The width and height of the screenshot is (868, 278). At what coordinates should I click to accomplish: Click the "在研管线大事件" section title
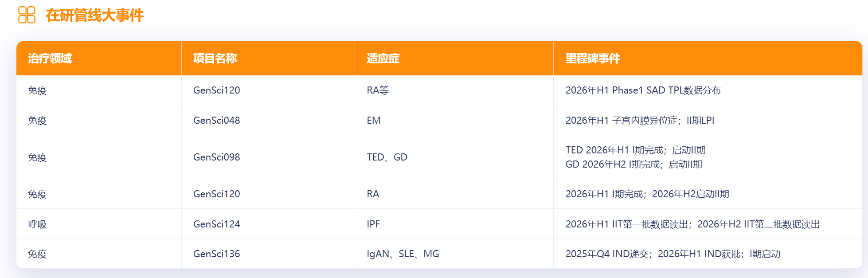click(95, 16)
